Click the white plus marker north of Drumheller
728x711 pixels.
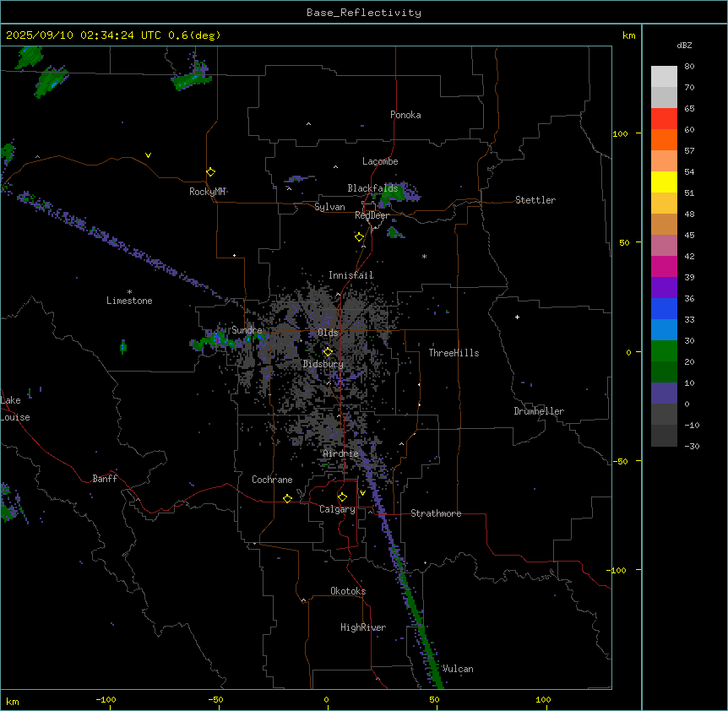[517, 317]
